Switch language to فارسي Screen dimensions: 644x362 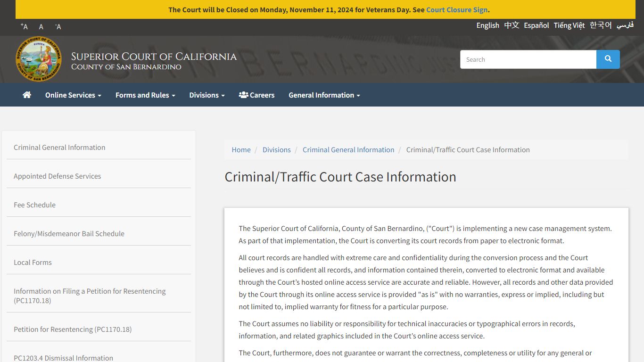point(625,25)
